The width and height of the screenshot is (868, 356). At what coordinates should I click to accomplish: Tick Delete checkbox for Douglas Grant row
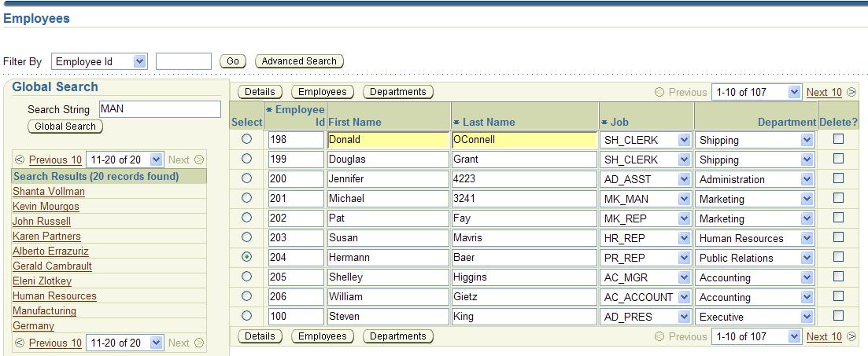click(838, 159)
